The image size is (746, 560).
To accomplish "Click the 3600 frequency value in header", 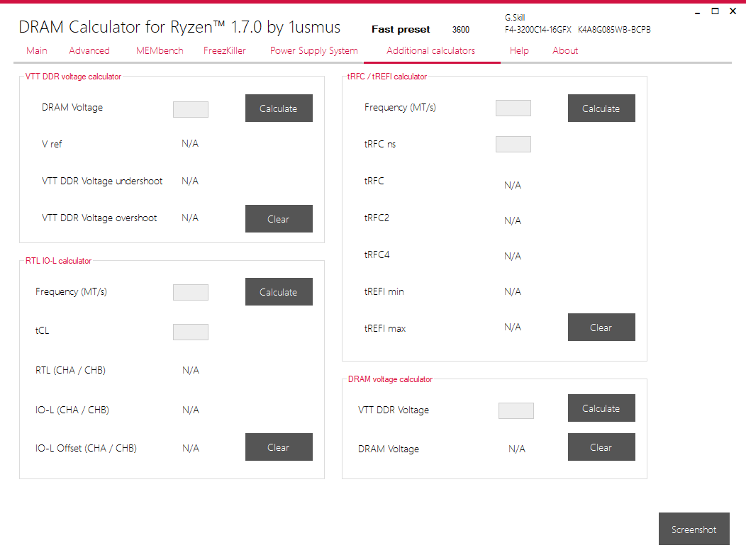I will pos(460,30).
